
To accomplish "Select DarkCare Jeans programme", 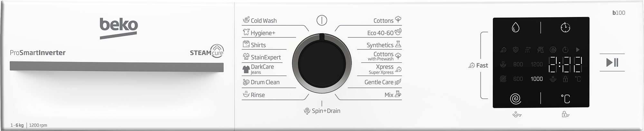I will click(x=258, y=69).
